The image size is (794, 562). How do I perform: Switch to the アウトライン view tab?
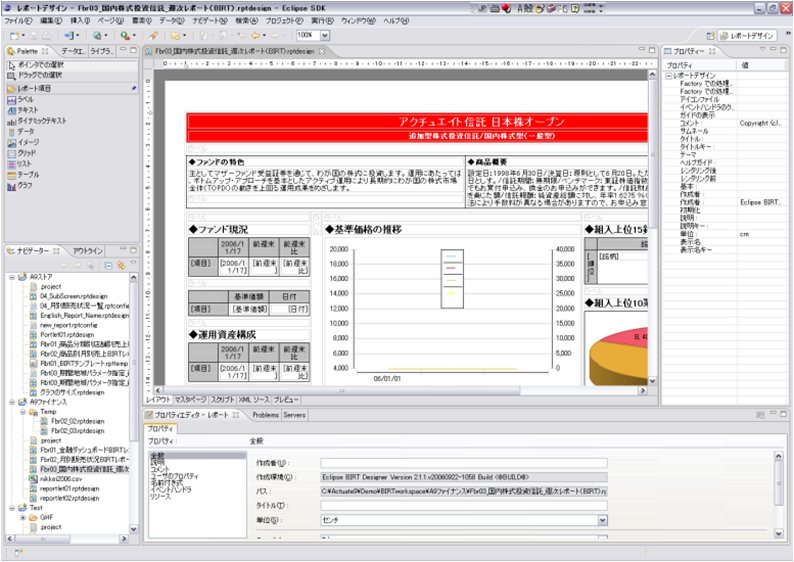pyautogui.click(x=88, y=251)
